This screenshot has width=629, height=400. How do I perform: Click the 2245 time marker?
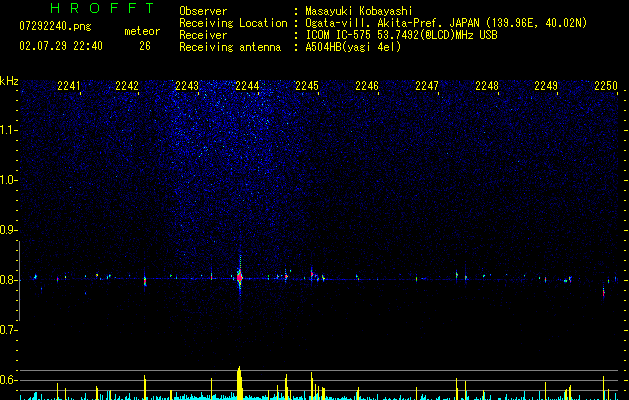tap(307, 85)
